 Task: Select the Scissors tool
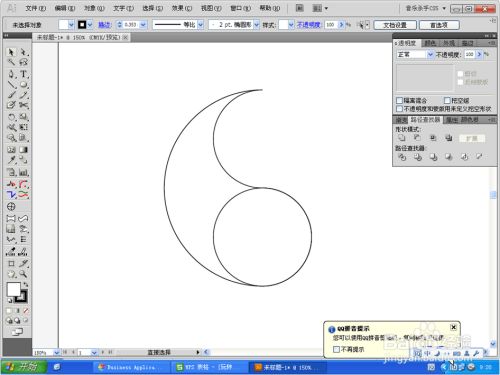coord(23,105)
